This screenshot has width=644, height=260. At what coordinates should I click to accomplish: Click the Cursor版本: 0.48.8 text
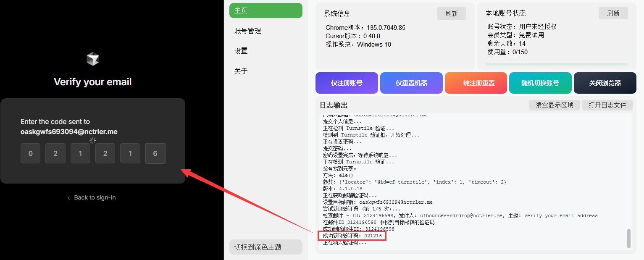pyautogui.click(x=353, y=36)
